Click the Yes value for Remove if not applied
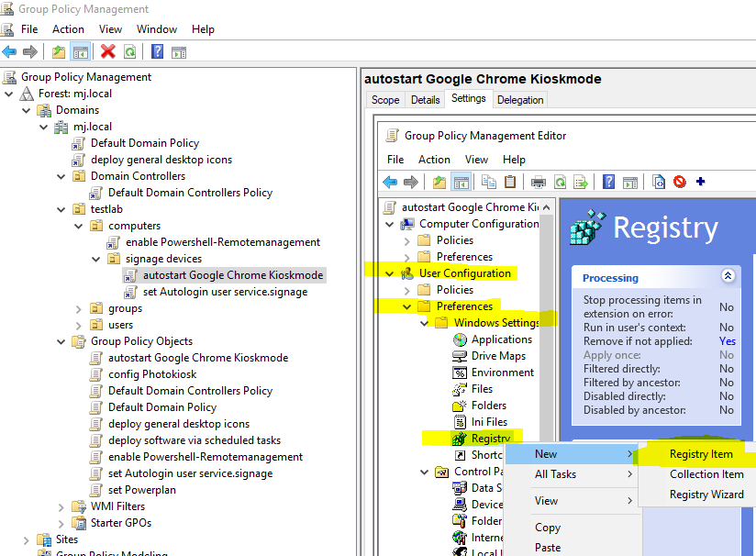 coord(727,341)
